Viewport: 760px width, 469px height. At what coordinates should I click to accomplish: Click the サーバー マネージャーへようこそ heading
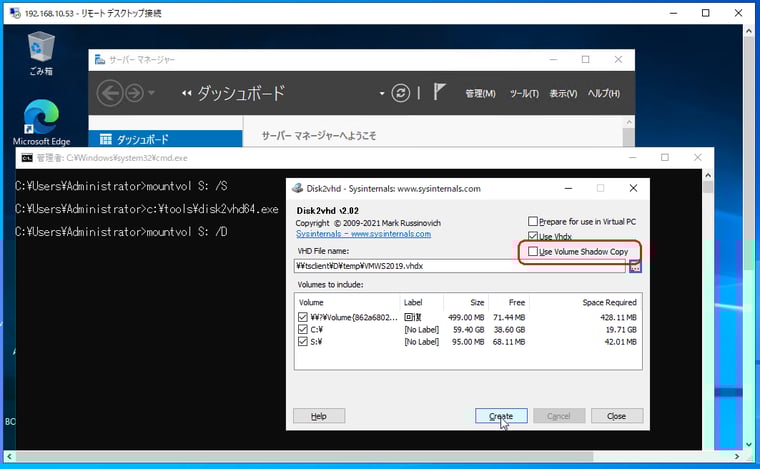point(319,136)
